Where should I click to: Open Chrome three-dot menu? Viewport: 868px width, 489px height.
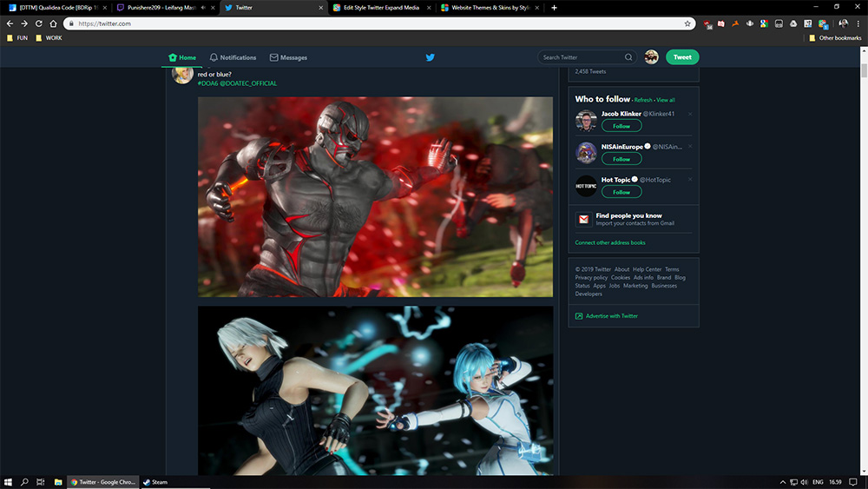pos(858,23)
